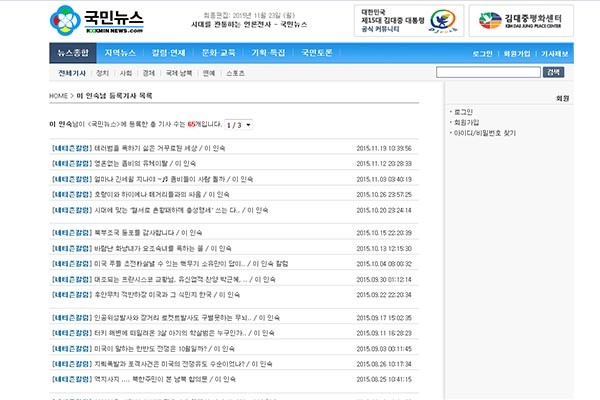Open the 기사제보 link
600x400 pixels.
(x=554, y=54)
